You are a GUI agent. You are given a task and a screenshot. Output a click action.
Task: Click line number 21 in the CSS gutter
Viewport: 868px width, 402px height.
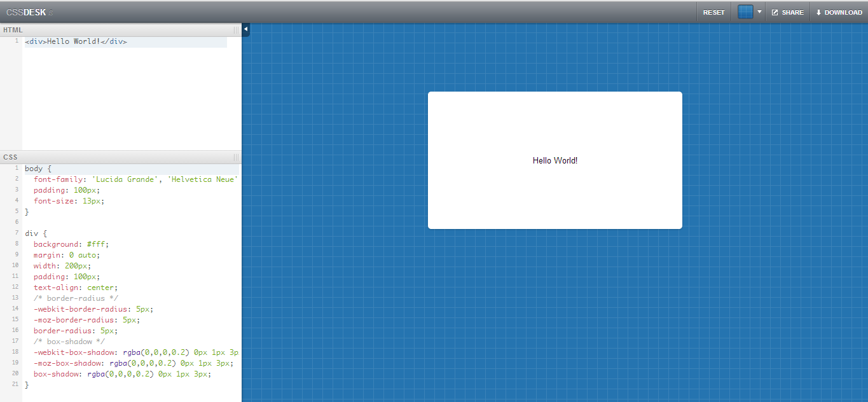pos(15,384)
